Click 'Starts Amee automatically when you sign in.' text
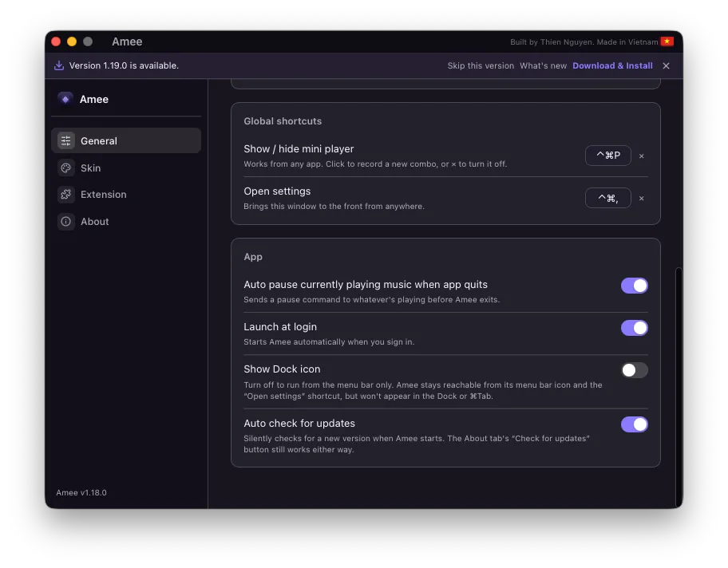 click(x=329, y=342)
